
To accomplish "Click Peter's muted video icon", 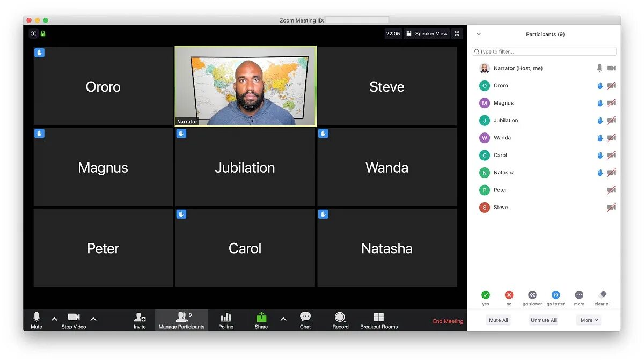I will tap(611, 190).
